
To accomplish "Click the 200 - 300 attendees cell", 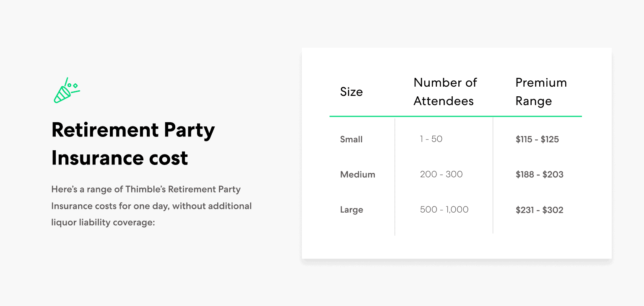I will 441,174.
